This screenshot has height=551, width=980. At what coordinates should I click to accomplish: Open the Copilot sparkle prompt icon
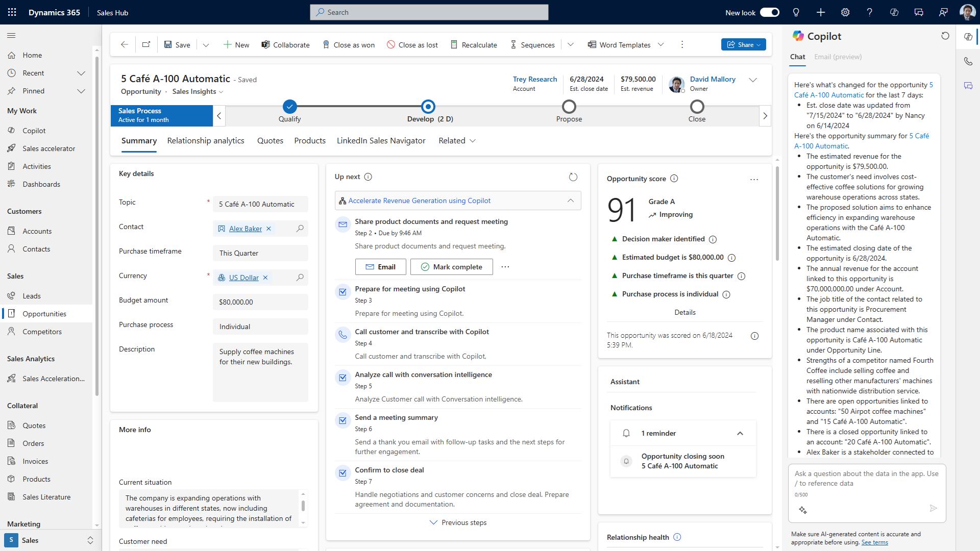pyautogui.click(x=803, y=510)
